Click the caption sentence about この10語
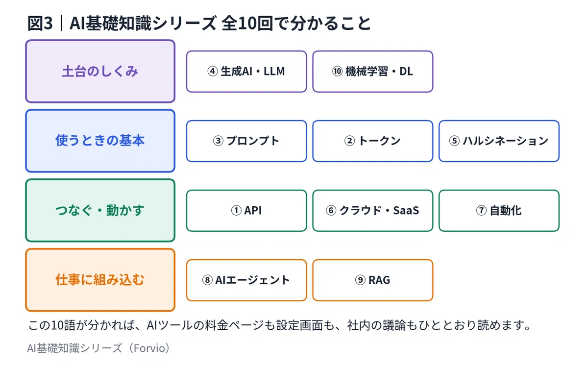The height and width of the screenshot is (368, 588). (x=279, y=326)
